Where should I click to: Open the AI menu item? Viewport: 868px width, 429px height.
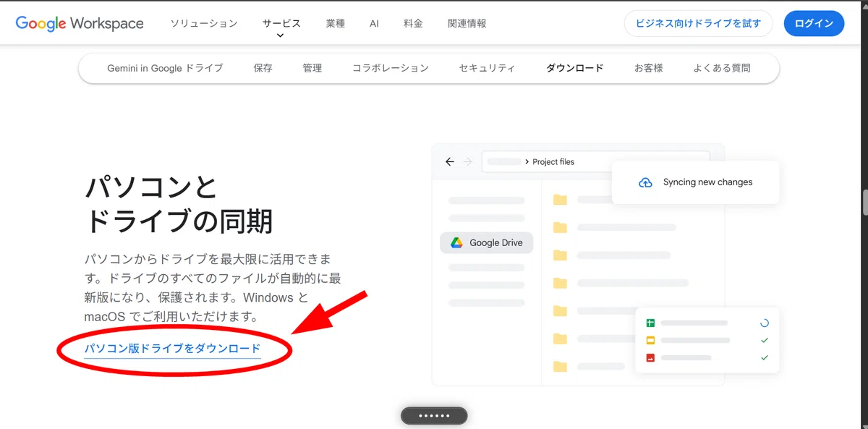pos(374,23)
